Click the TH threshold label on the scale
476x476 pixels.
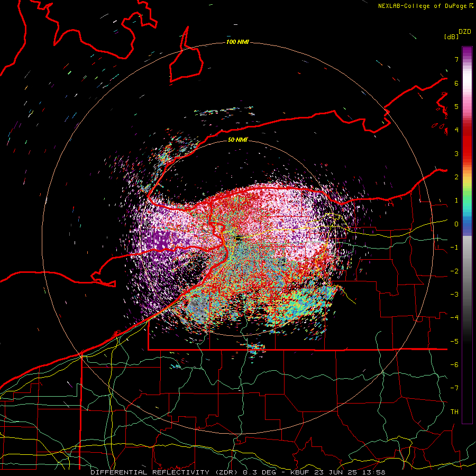pos(454,411)
